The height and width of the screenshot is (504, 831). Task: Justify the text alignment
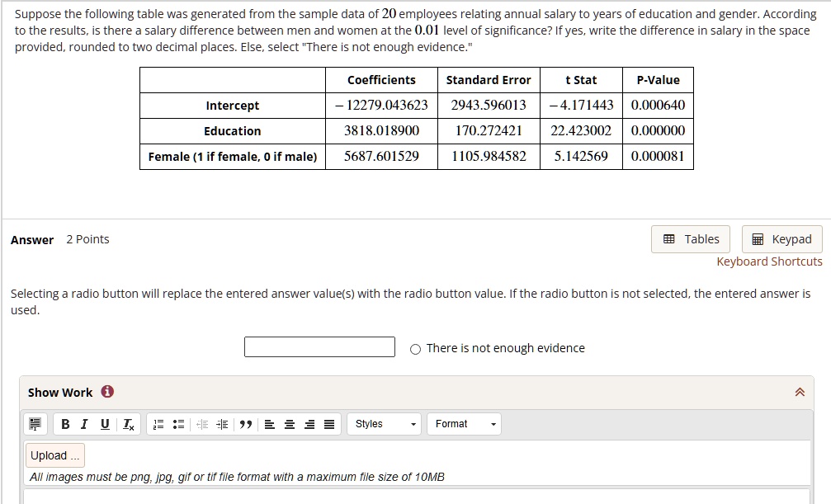pos(328,424)
